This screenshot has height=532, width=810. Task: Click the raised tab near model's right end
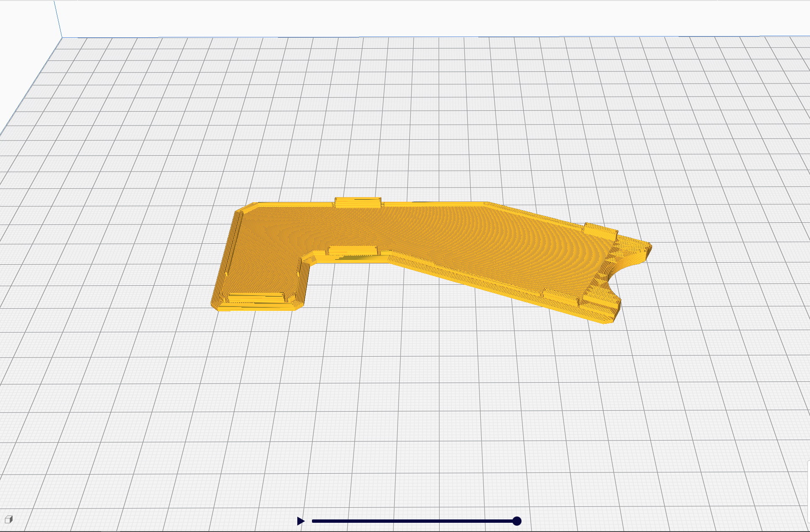(x=600, y=231)
